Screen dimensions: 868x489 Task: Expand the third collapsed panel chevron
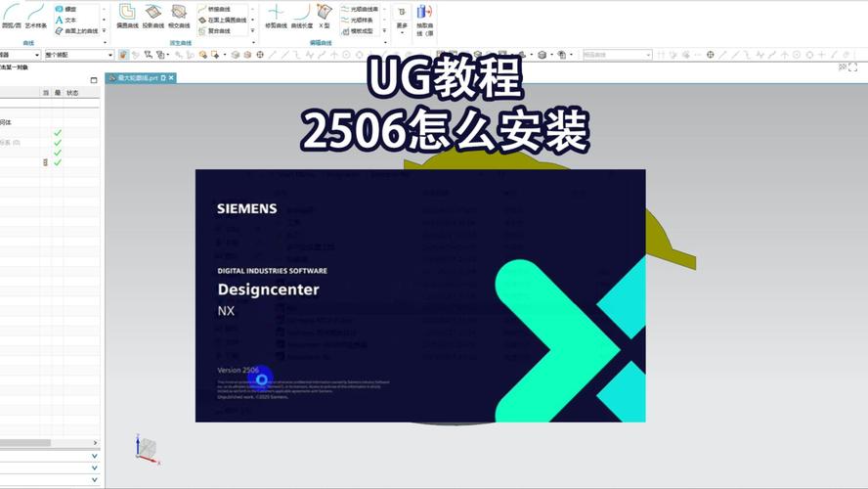tap(95, 479)
